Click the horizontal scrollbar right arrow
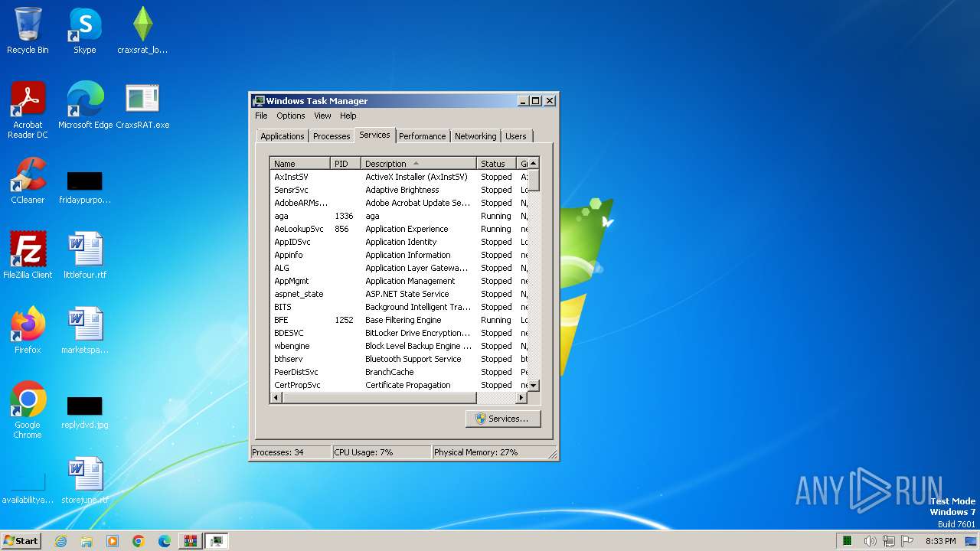 coord(521,398)
